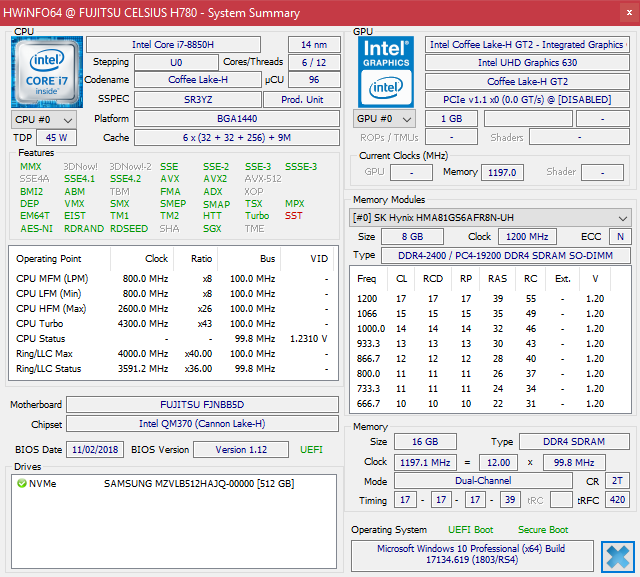The height and width of the screenshot is (577, 640).
Task: Click the Windows 10 Professional OS field
Action: click(x=470, y=555)
